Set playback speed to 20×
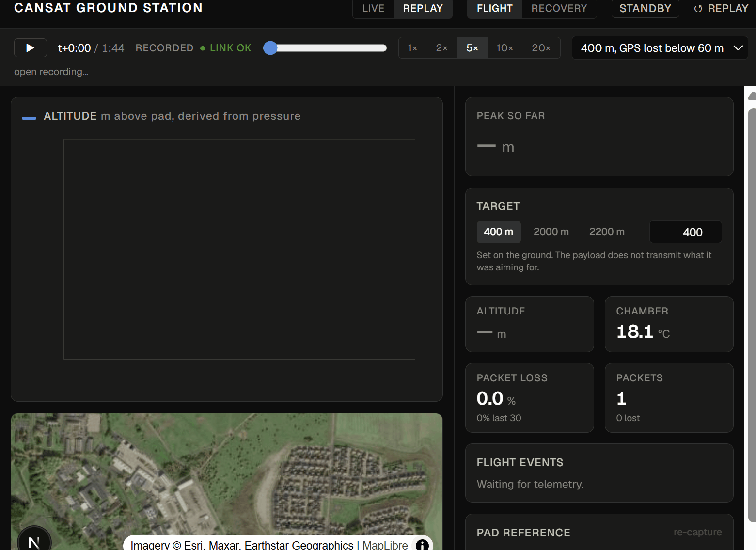756x550 pixels. point(541,48)
